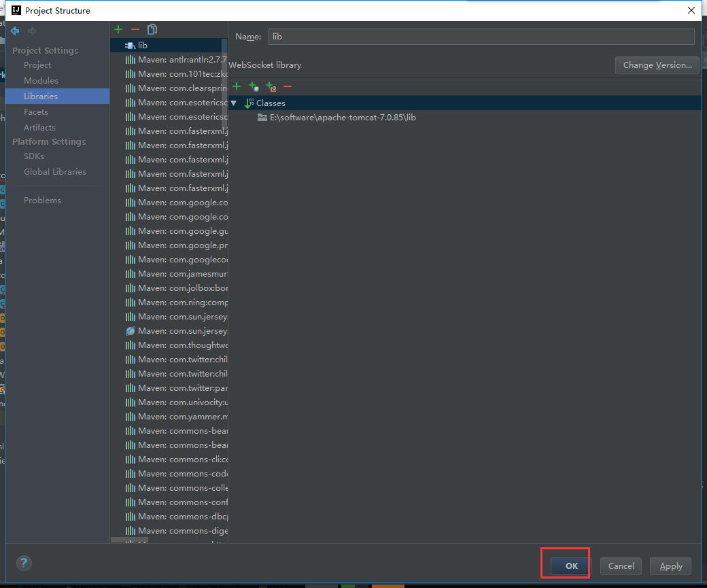Open Global Libraries settings
707x588 pixels.
(55, 172)
